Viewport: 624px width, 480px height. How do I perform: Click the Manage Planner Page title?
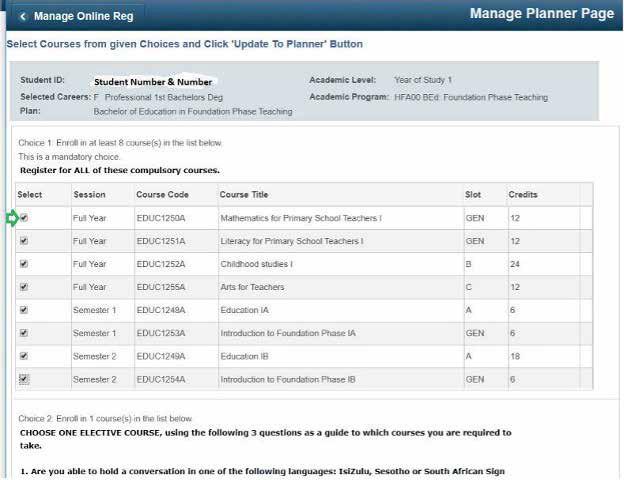pyautogui.click(x=542, y=14)
